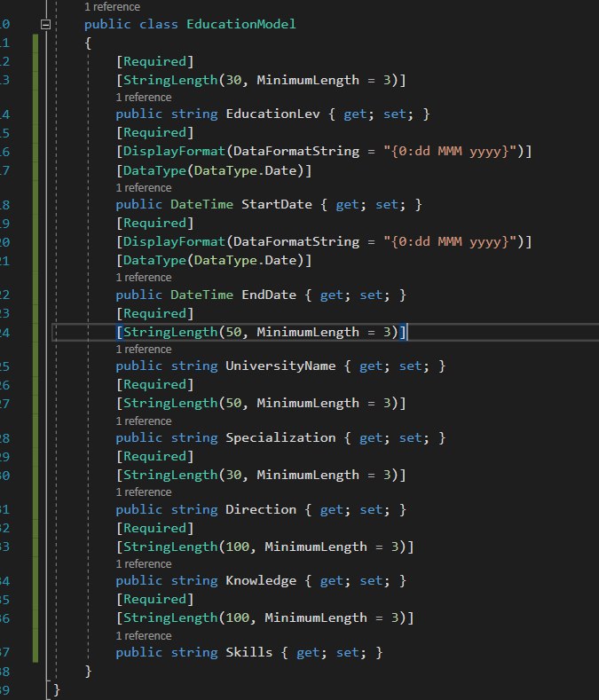This screenshot has width=599, height=700.
Task: Click the Direction property name
Action: (x=261, y=510)
